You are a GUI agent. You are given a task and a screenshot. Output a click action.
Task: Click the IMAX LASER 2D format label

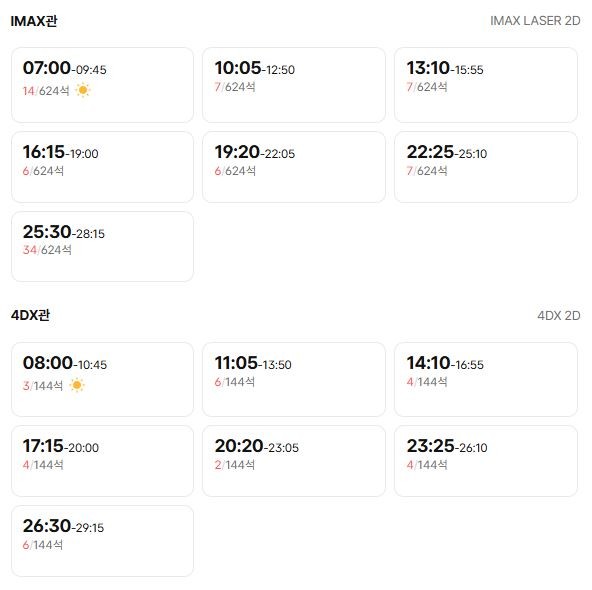coord(535,21)
